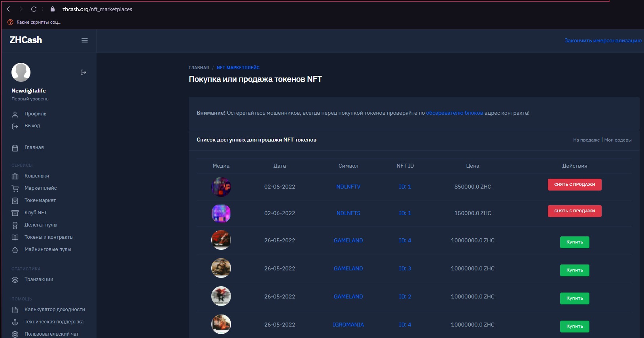Click Закончить имперсонализацию link
This screenshot has height=338, width=644.
[x=602, y=41]
